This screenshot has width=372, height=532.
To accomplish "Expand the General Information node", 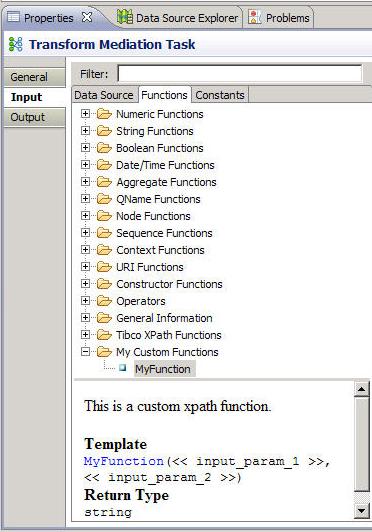I will pos(86,318).
